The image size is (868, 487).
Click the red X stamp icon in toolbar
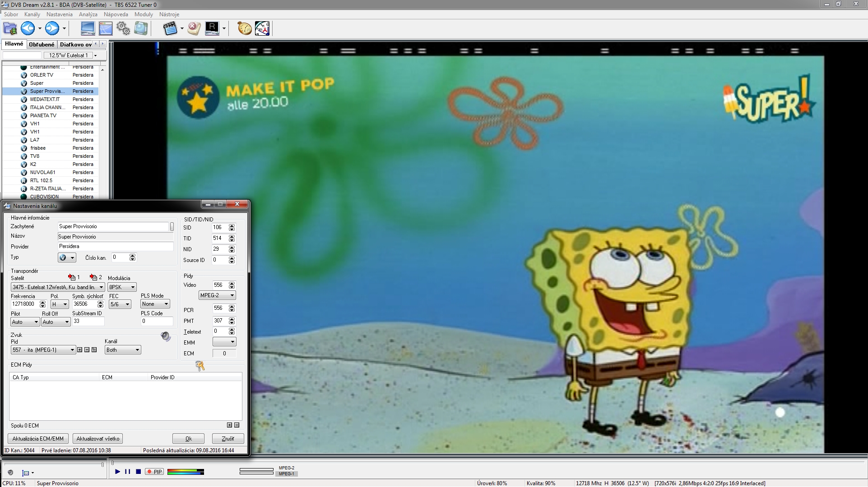tap(194, 28)
